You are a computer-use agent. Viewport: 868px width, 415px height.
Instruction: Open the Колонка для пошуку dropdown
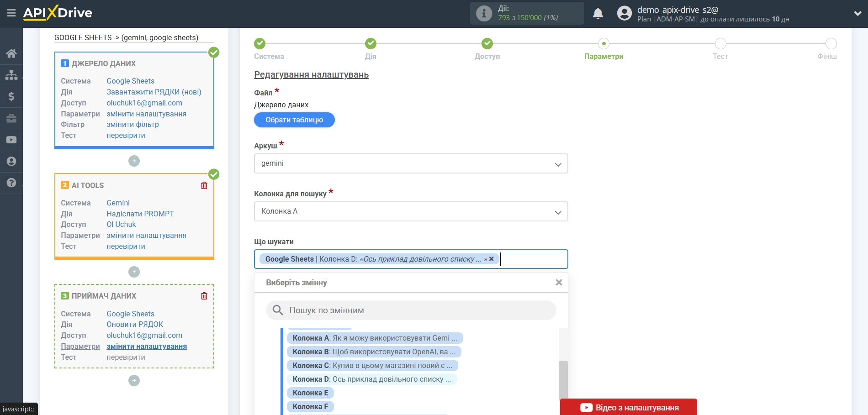411,211
